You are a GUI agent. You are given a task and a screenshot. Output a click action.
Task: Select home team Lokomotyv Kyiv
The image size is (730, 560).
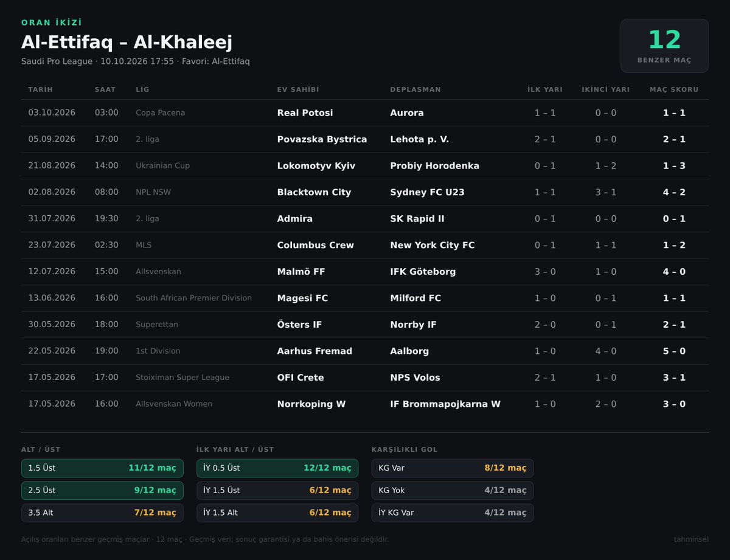click(x=316, y=166)
